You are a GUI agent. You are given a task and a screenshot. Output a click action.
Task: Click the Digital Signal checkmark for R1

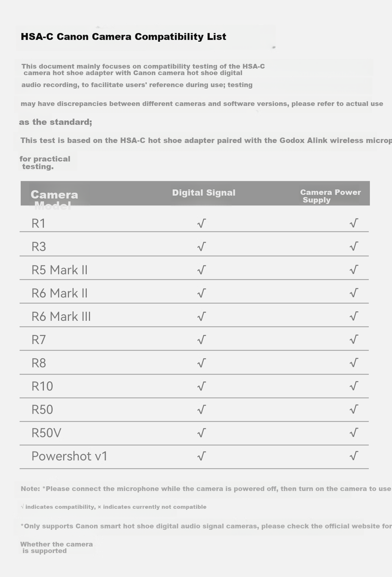click(201, 223)
